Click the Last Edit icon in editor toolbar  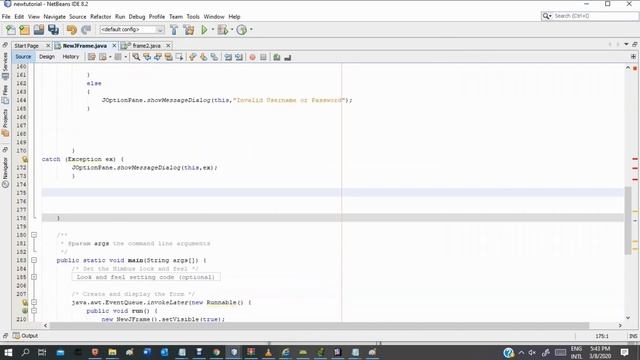pos(92,57)
